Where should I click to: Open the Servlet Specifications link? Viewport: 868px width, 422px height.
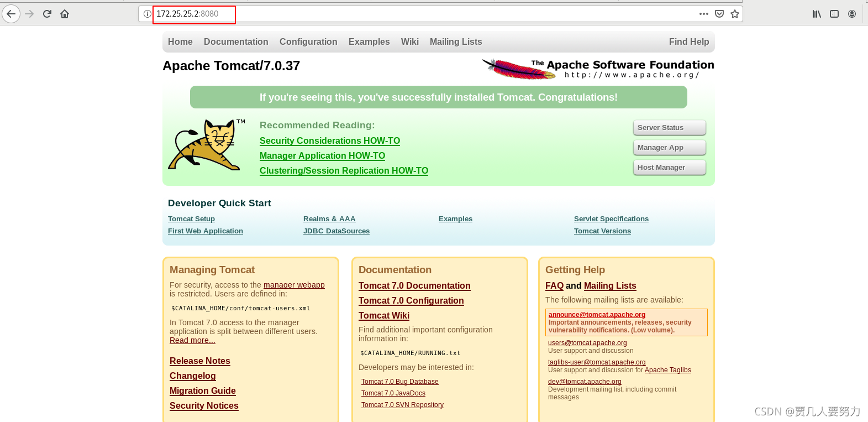[x=611, y=219]
